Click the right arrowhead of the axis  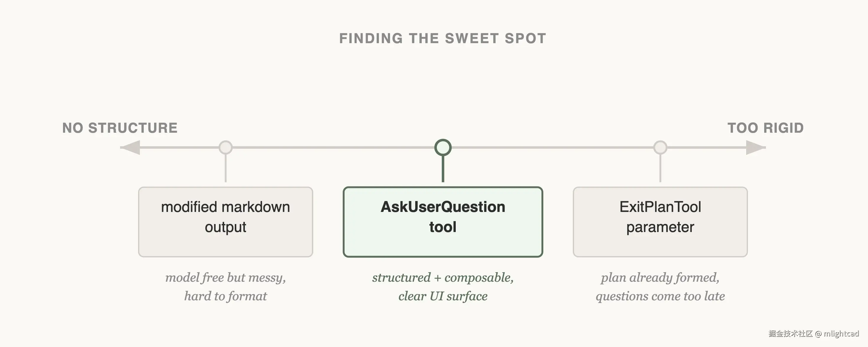(755, 147)
